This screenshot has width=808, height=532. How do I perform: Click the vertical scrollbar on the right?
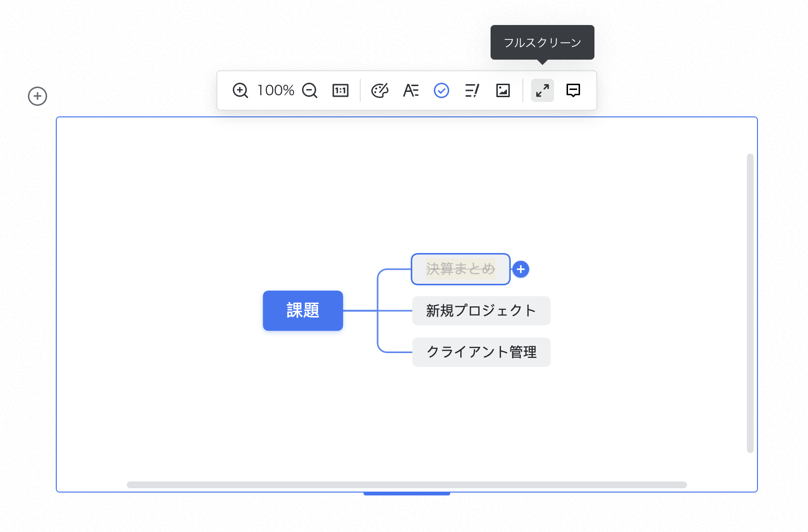click(749, 303)
